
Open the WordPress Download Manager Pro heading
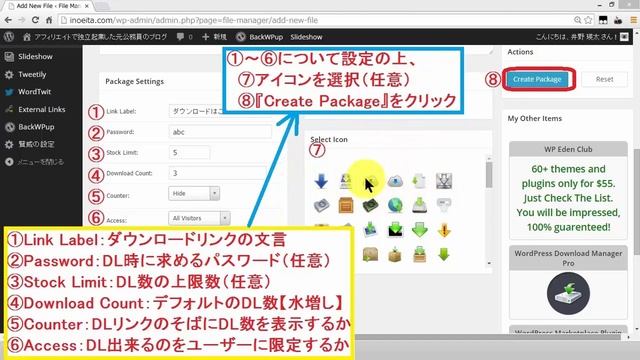568,258
